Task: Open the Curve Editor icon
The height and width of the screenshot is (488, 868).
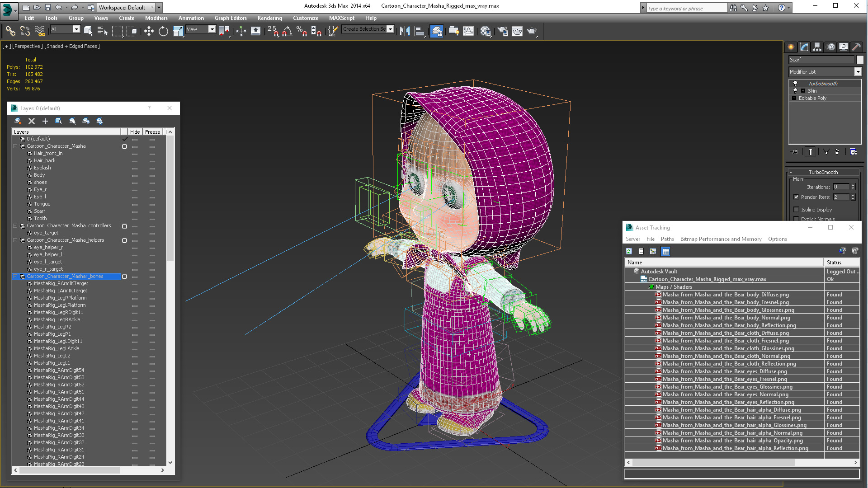Action: (x=468, y=31)
